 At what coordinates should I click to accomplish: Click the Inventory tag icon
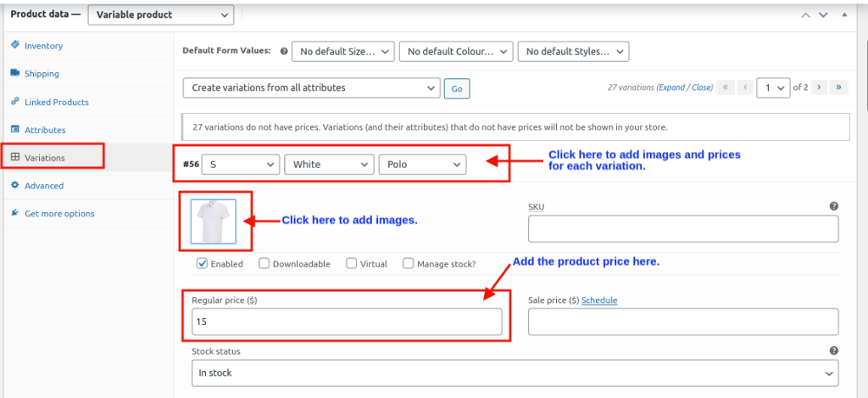[15, 46]
